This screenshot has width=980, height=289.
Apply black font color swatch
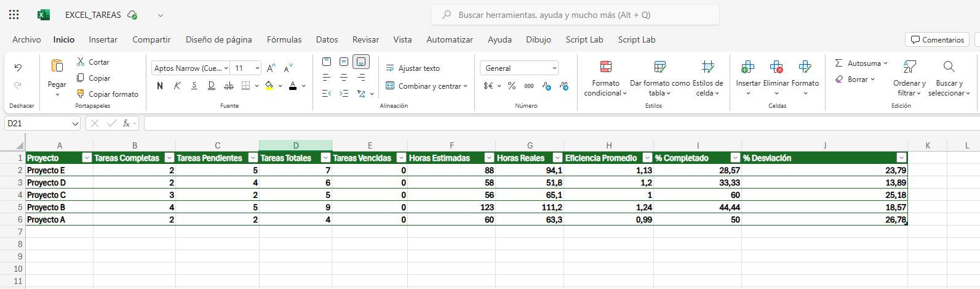[x=293, y=86]
